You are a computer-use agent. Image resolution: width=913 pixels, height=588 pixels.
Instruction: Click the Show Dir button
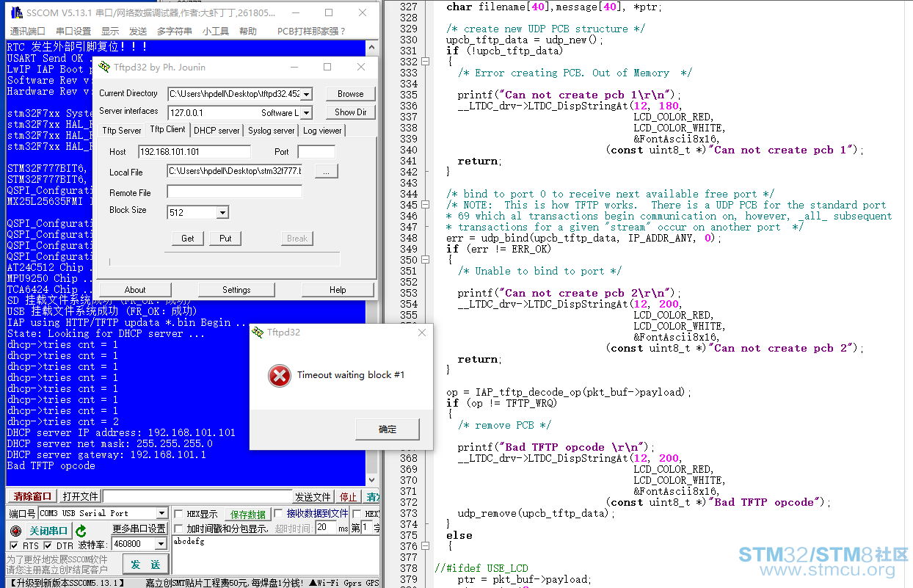(x=351, y=112)
